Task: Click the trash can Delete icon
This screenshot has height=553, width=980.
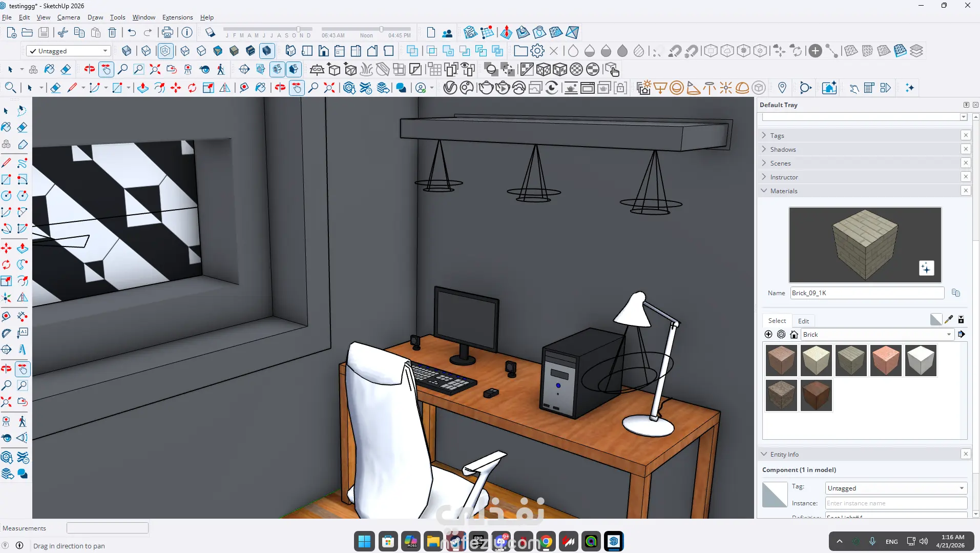Action: click(x=112, y=33)
